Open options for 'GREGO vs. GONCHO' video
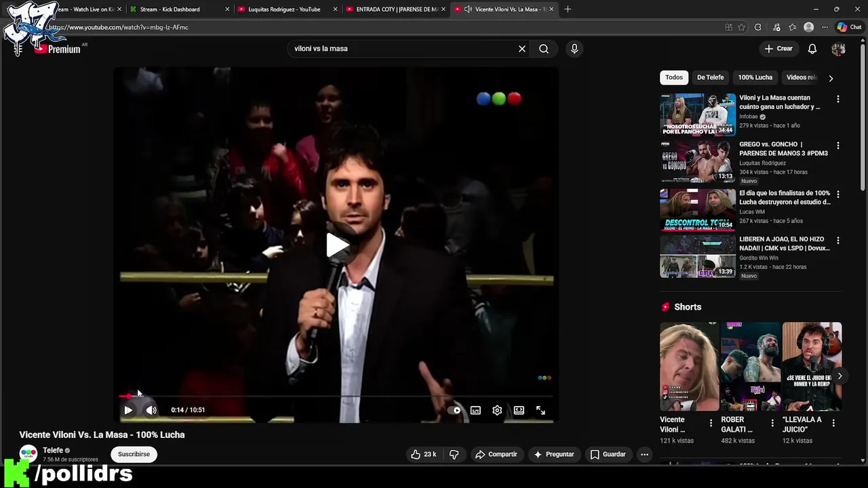868x488 pixels. tap(837, 146)
